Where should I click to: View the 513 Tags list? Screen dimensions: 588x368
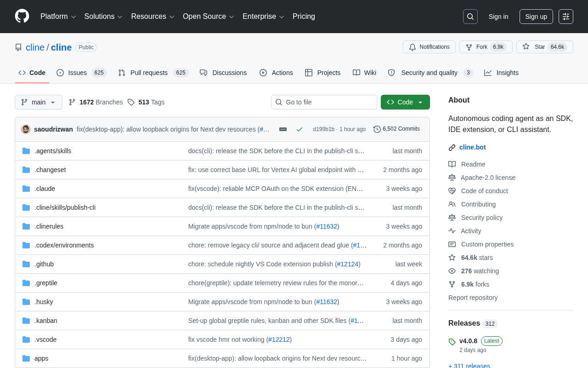point(146,102)
